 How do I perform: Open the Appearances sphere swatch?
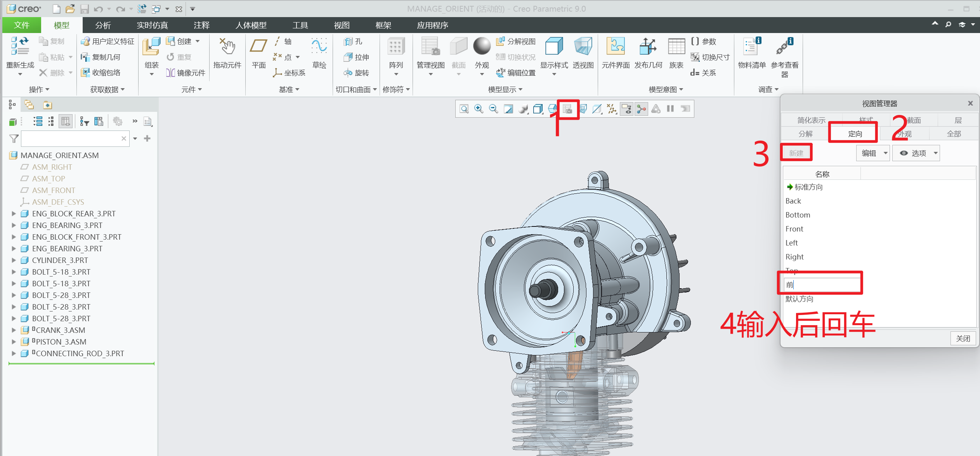[x=482, y=47]
